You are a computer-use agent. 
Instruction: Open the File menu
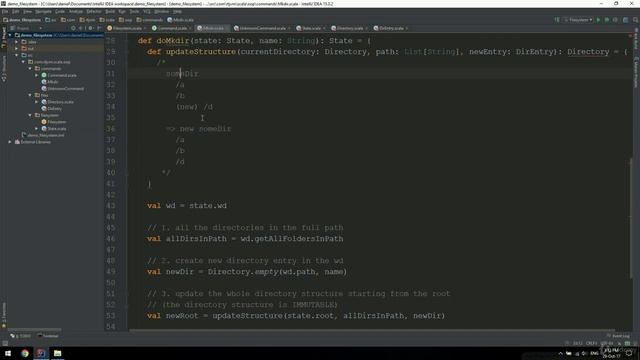[5, 11]
